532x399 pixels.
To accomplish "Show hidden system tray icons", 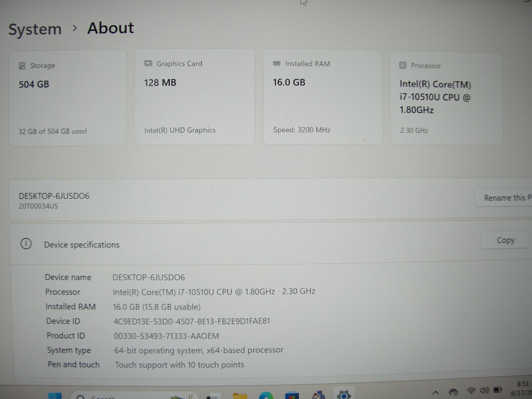I will pos(436,392).
